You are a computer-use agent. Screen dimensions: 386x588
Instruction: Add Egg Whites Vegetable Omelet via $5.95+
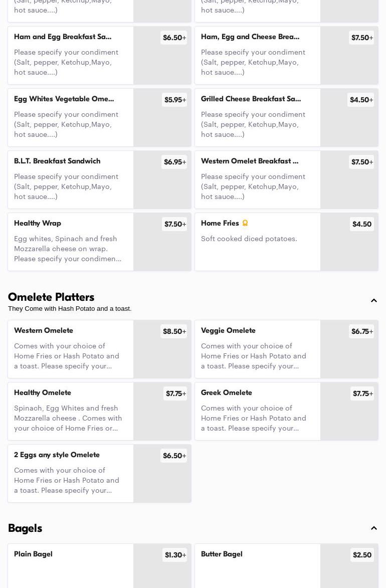point(174,100)
